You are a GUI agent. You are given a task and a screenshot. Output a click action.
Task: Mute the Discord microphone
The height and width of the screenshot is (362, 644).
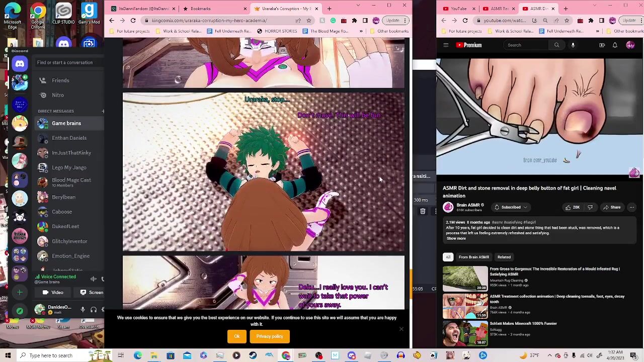click(x=83, y=310)
